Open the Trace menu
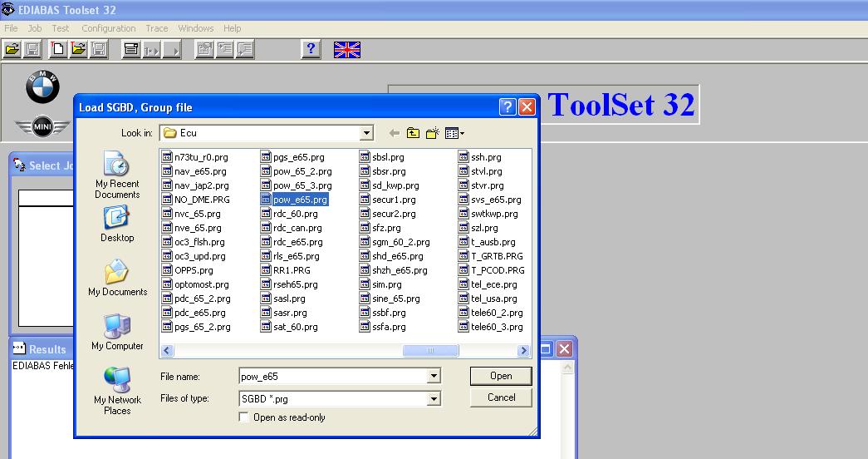This screenshot has width=868, height=459. [x=157, y=28]
